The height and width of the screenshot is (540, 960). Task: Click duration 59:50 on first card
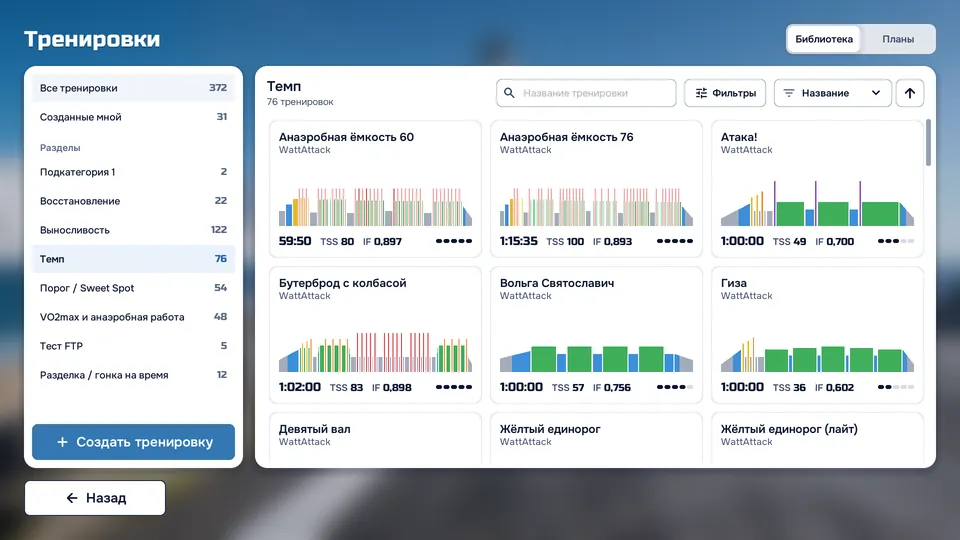pos(295,241)
